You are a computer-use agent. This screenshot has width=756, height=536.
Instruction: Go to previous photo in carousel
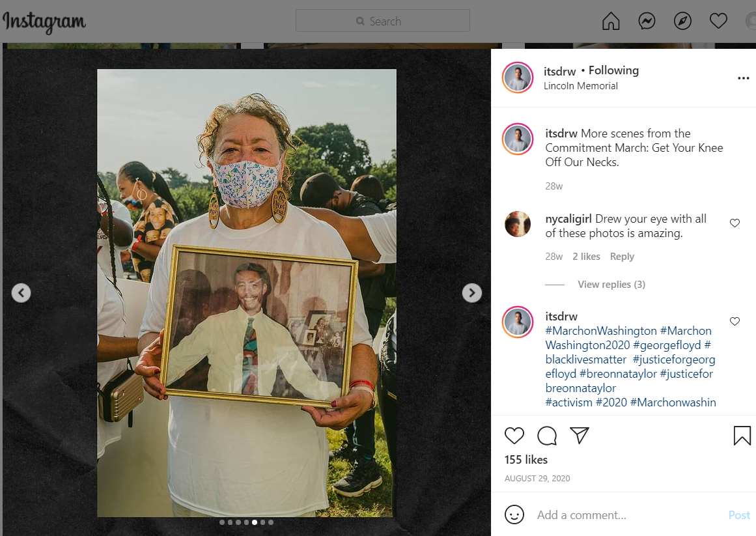point(21,293)
